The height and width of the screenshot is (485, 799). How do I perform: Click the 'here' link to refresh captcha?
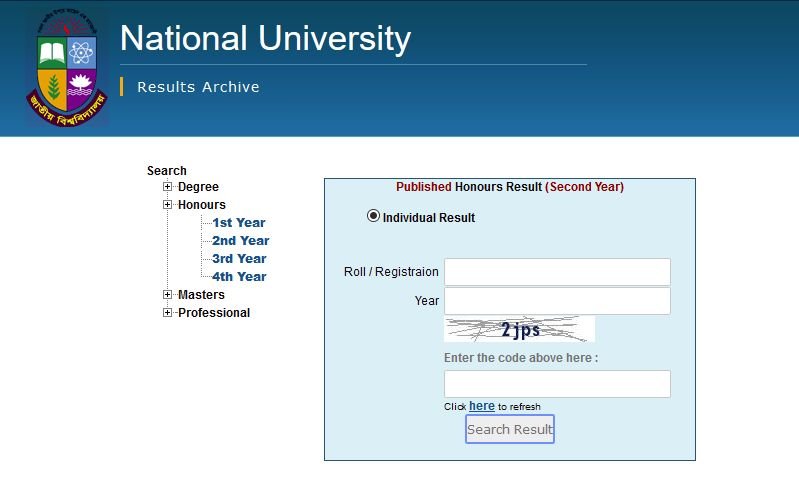pyautogui.click(x=482, y=406)
